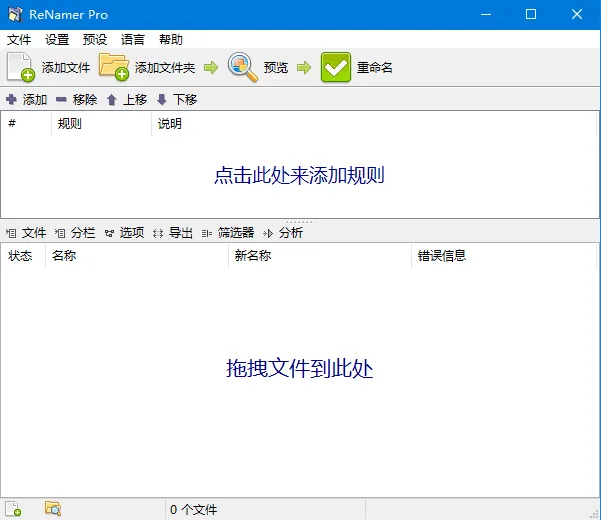The width and height of the screenshot is (601, 520).
Task: Click the # column header
Action: click(x=26, y=123)
